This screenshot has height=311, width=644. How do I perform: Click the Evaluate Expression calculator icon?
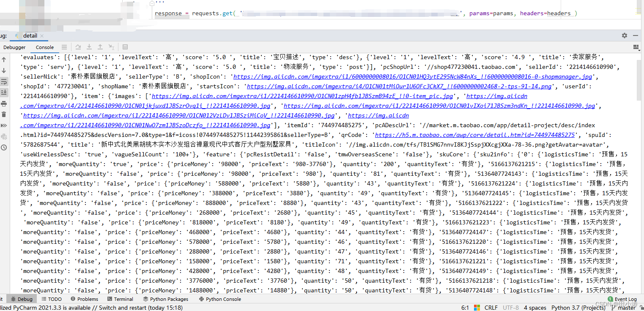pos(125,47)
